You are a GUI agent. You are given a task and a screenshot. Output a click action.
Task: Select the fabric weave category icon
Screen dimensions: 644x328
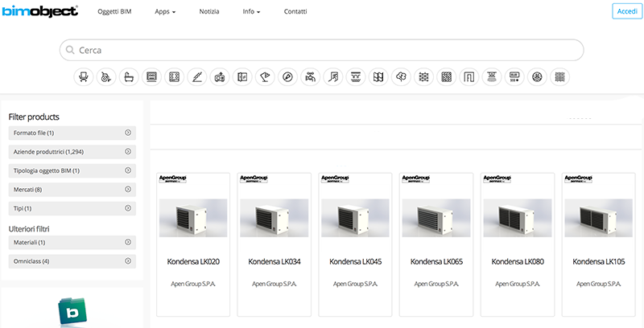tap(559, 77)
